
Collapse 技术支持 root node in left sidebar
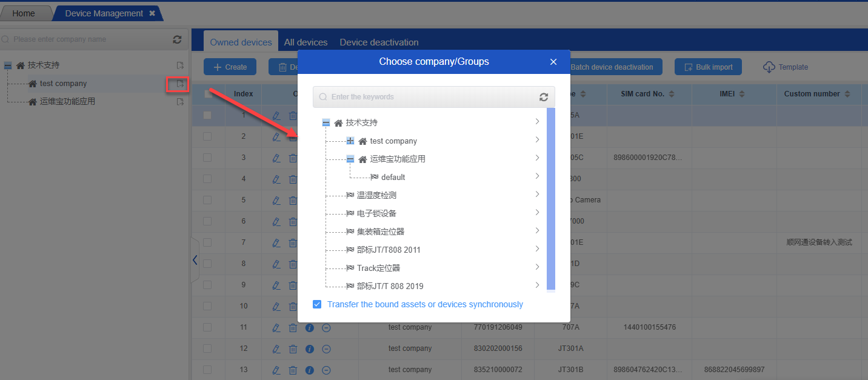[x=8, y=65]
